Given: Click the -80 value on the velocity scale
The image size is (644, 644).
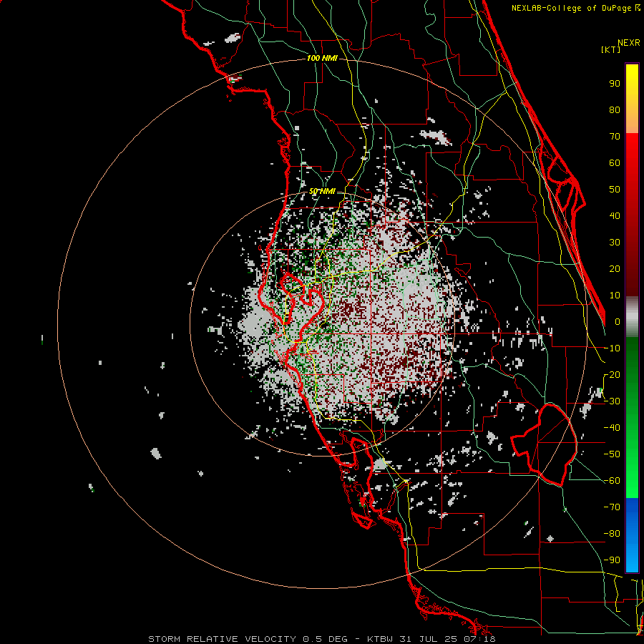Looking at the screenshot, I should pos(612,534).
